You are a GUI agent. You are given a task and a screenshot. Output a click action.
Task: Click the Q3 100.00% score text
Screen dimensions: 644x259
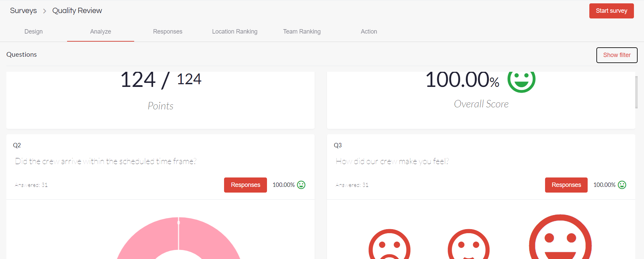click(x=604, y=185)
